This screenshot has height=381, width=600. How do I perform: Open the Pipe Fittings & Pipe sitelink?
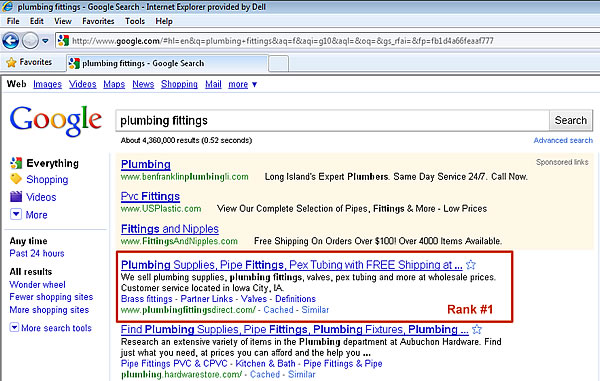coord(343,363)
